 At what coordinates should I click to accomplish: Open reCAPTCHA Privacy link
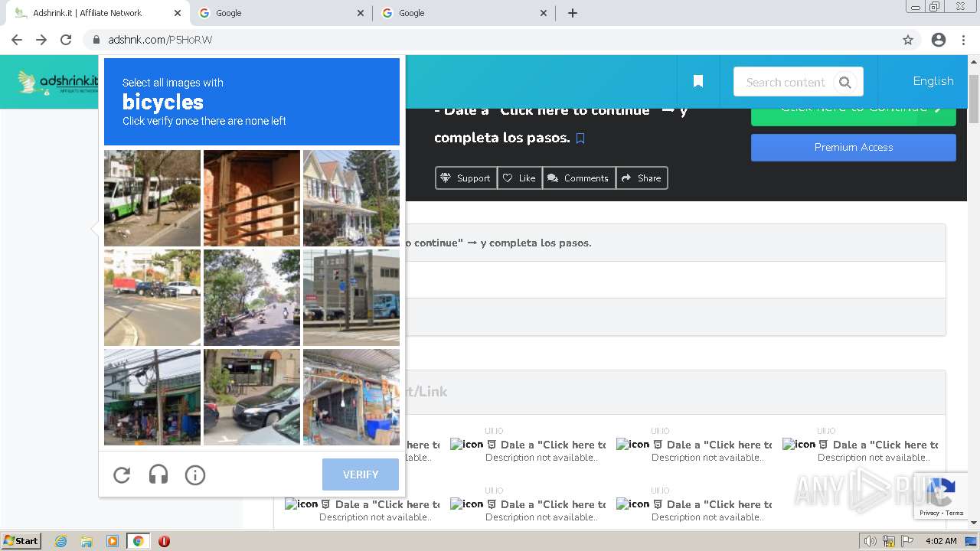click(x=929, y=513)
